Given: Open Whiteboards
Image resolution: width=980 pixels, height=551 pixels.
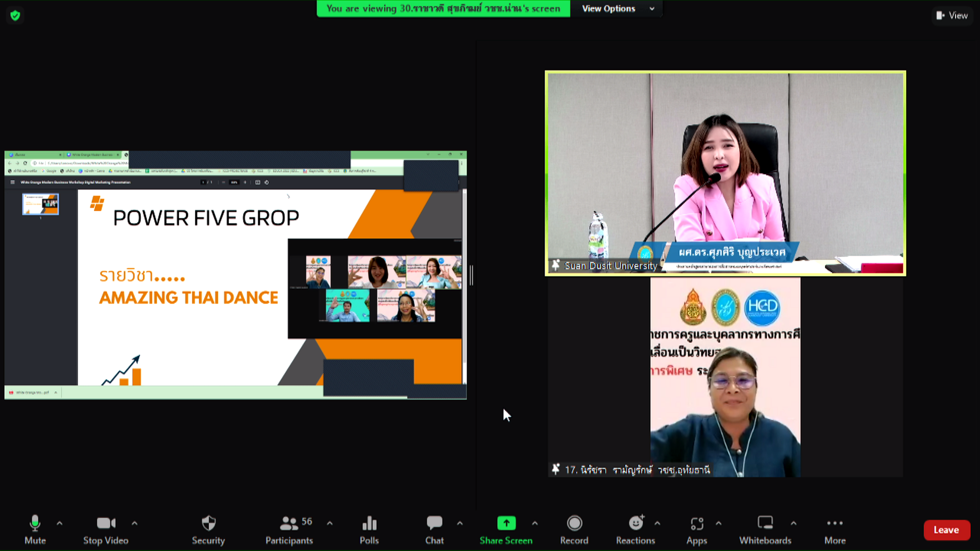Looking at the screenshot, I should 765,529.
